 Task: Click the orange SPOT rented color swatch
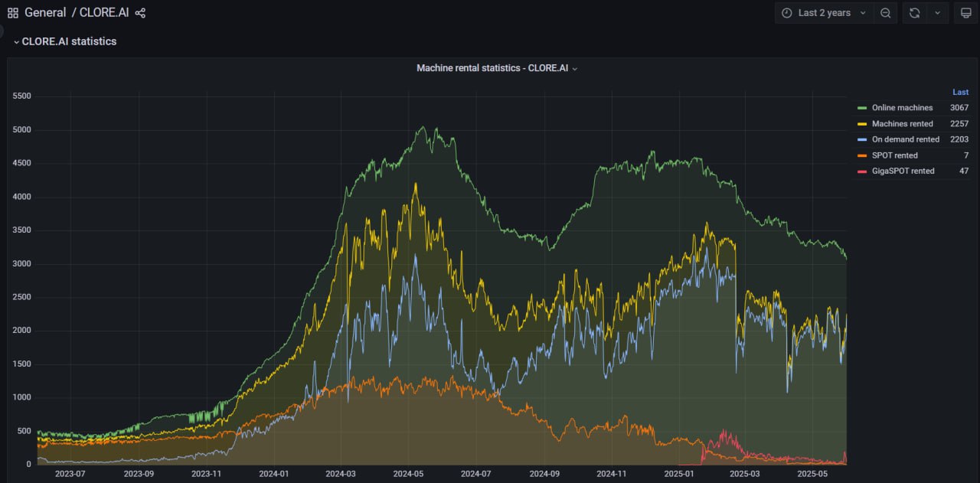pyautogui.click(x=862, y=155)
